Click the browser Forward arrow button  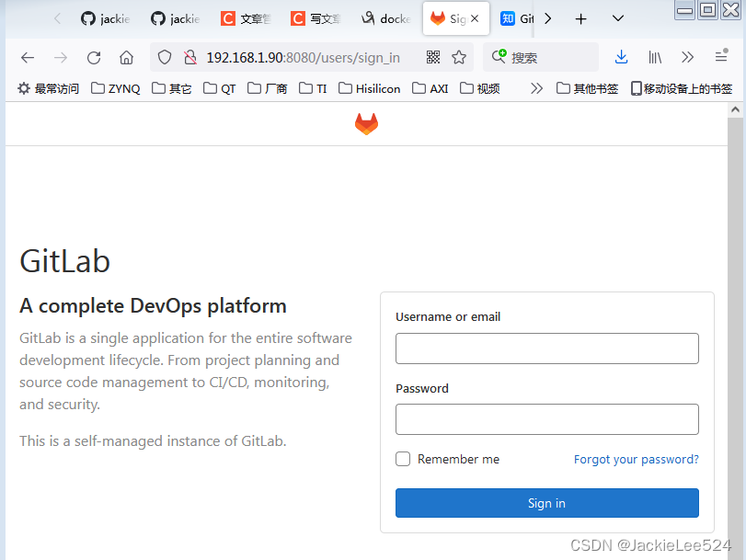pyautogui.click(x=61, y=58)
